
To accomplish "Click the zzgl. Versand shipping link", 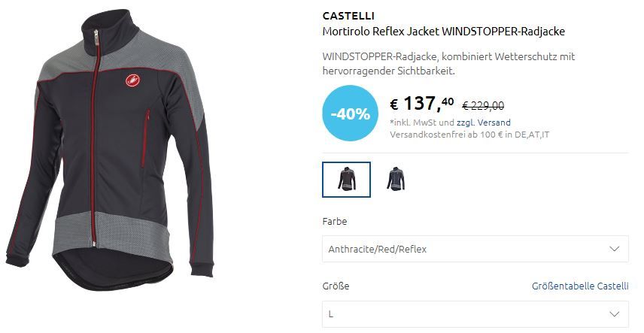I will [484, 123].
